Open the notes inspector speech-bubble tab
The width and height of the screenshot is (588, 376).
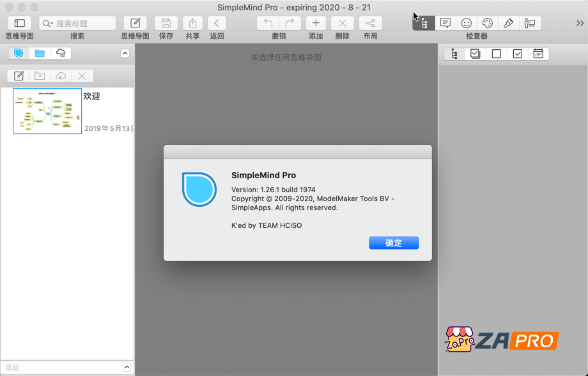coord(445,24)
